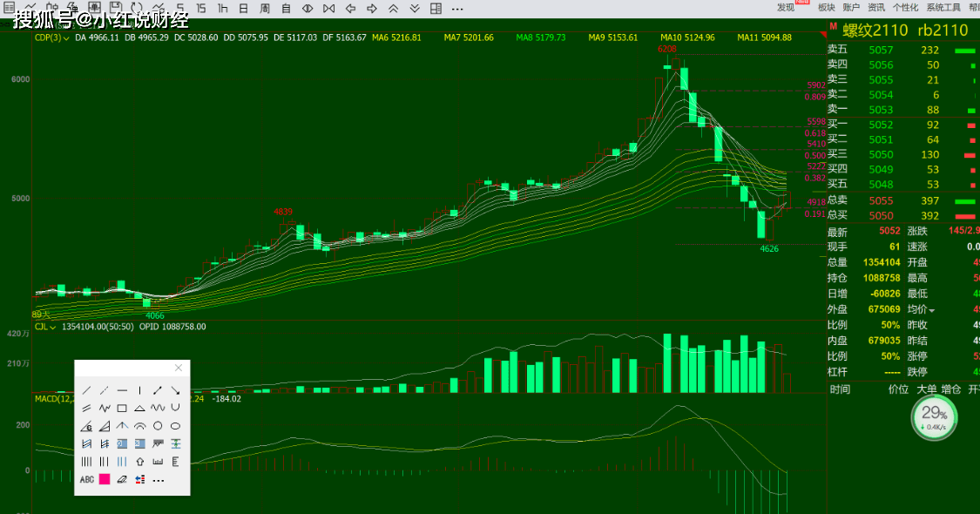Choose the ABC text annotation tool
Viewport: 980px width, 514px height.
[86, 479]
